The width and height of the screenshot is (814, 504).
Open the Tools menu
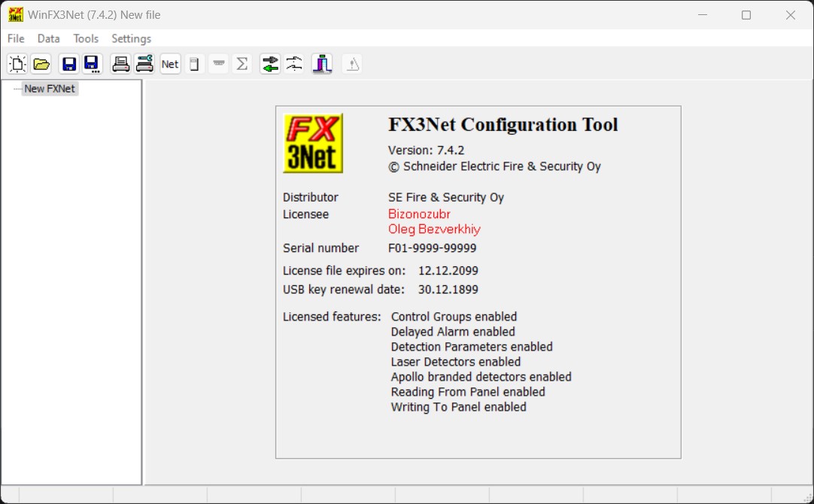tap(85, 38)
